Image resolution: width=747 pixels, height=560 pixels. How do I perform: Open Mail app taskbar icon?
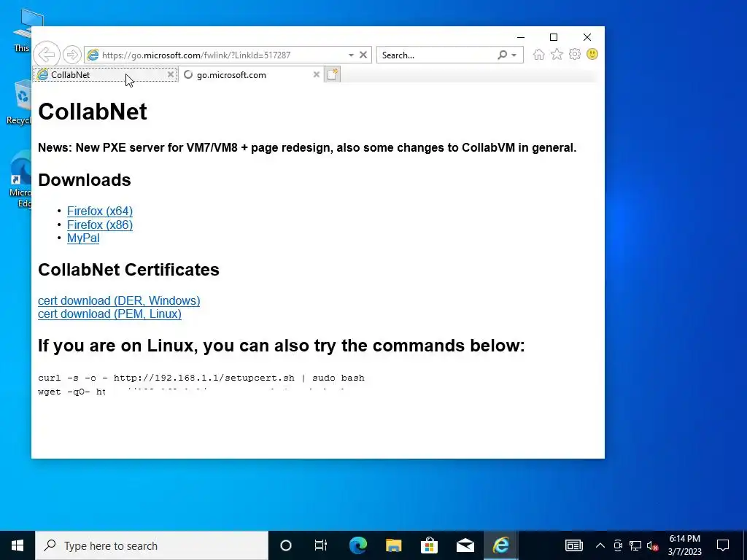465,545
